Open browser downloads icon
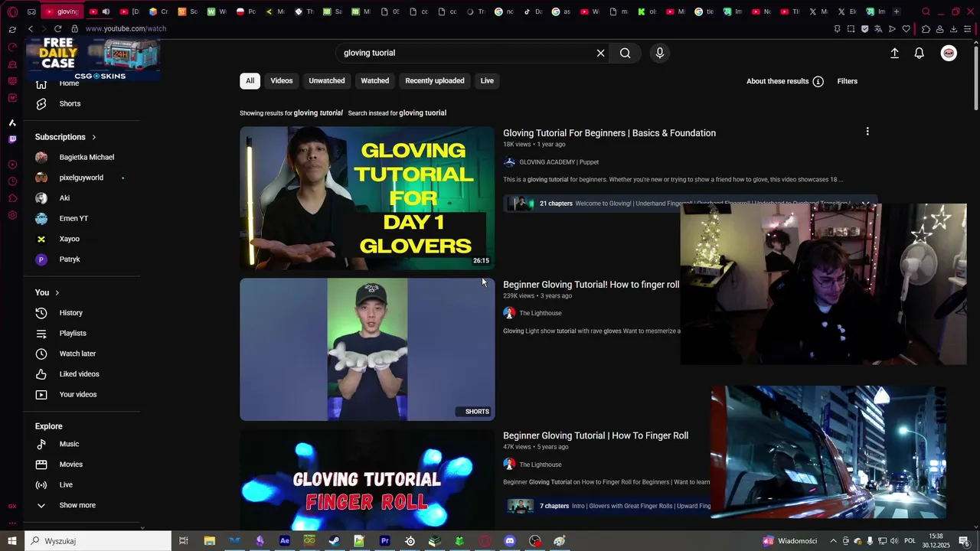The height and width of the screenshot is (551, 980). tap(953, 29)
